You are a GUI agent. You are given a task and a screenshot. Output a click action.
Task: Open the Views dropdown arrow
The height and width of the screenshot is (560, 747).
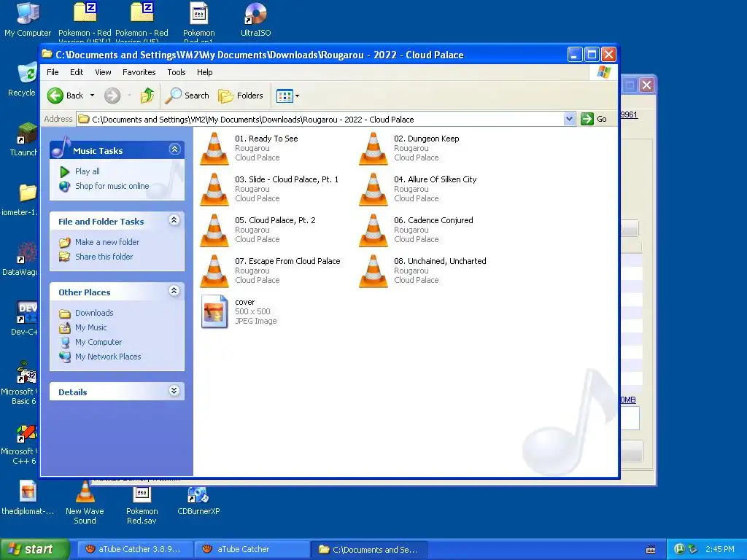click(298, 96)
